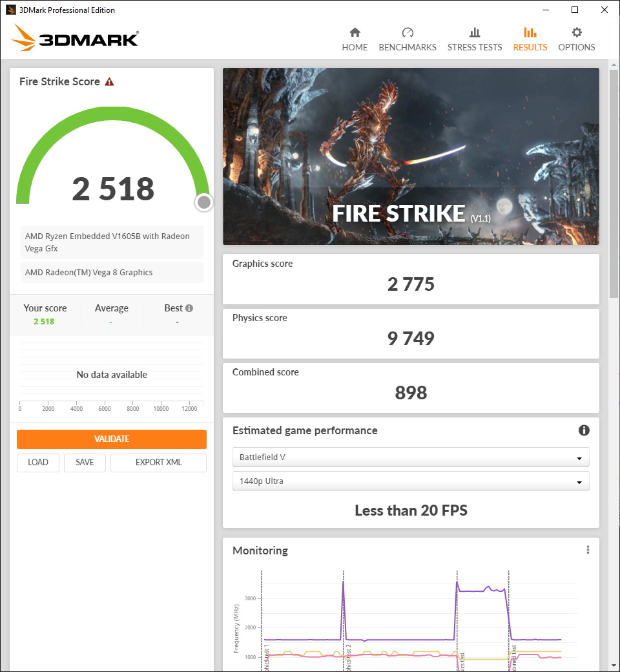The width and height of the screenshot is (620, 672).
Task: Click the VALIDATE button
Action: pos(111,439)
